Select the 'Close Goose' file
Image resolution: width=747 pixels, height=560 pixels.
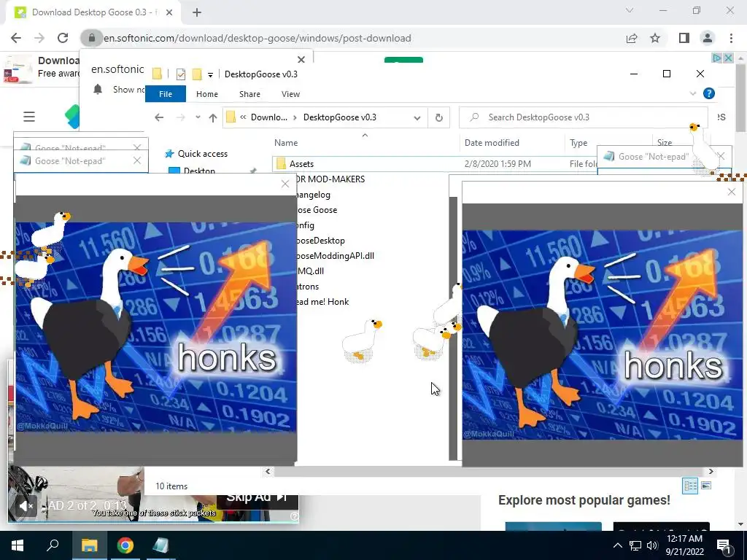click(317, 210)
